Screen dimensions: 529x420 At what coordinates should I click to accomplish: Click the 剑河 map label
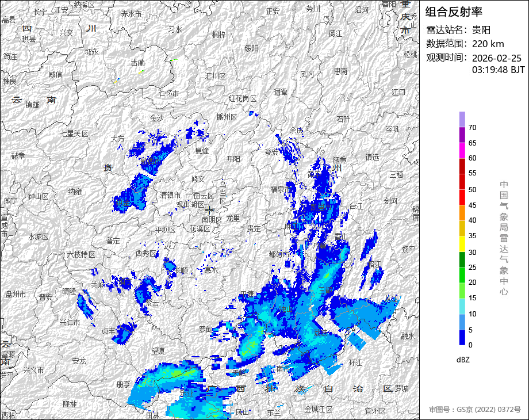click(390, 201)
